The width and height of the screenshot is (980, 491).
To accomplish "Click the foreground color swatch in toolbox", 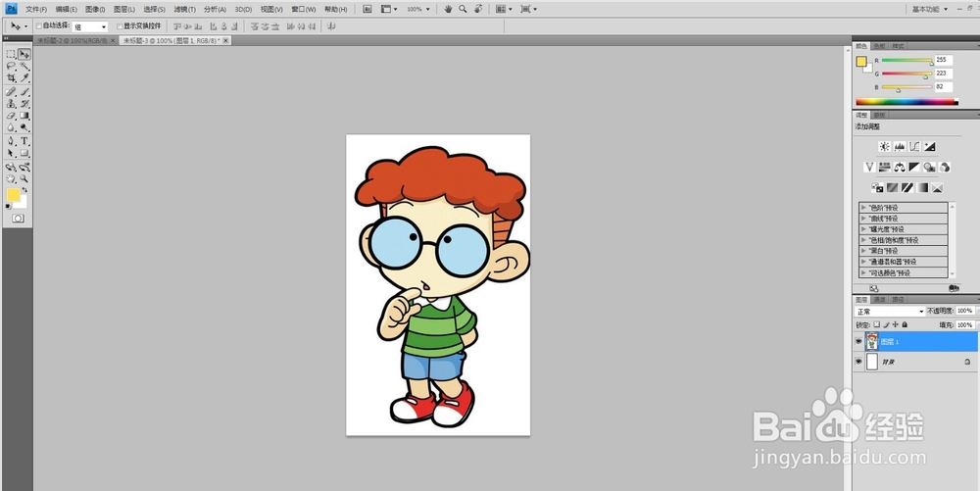I will coord(13,194).
